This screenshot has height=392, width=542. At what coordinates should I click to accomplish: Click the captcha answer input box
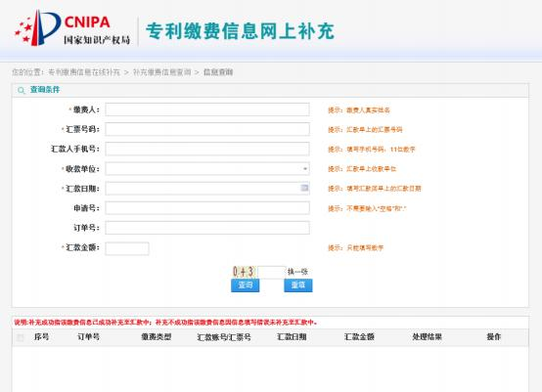pyautogui.click(x=272, y=272)
